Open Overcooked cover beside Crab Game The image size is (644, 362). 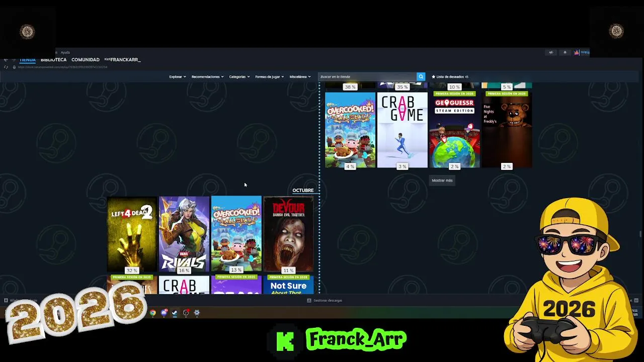(350, 130)
